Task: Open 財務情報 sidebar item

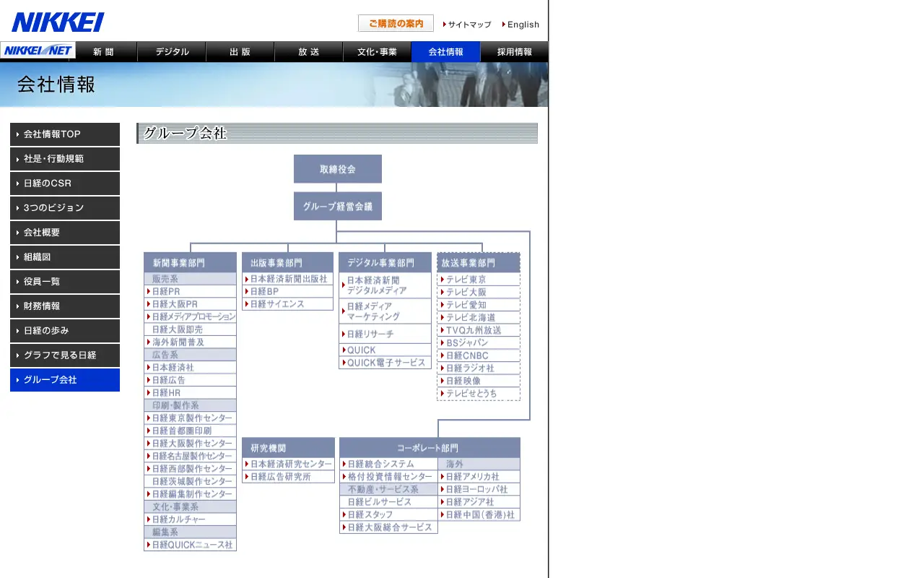Action: (x=65, y=306)
